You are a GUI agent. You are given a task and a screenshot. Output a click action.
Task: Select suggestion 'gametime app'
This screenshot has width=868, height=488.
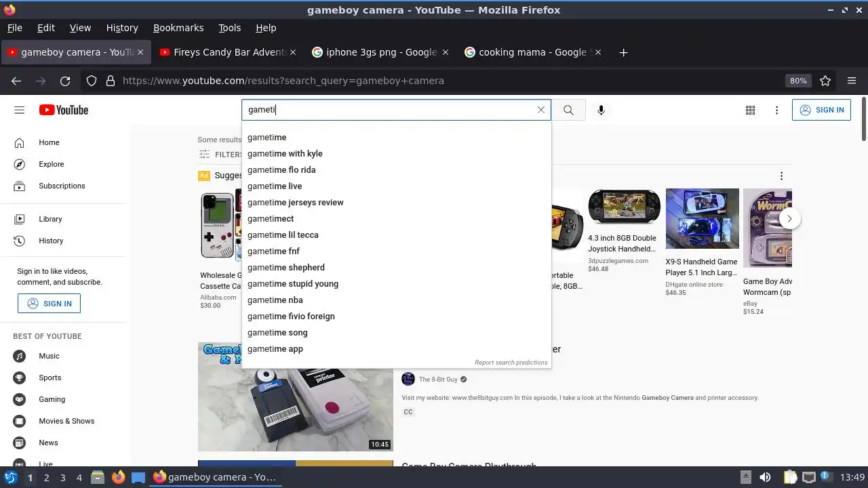[x=396, y=349]
